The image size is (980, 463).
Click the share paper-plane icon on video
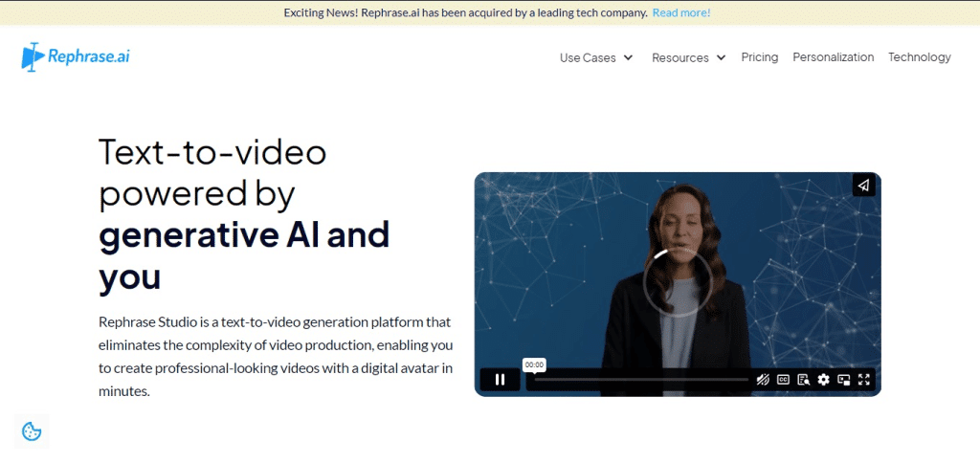pos(864,185)
